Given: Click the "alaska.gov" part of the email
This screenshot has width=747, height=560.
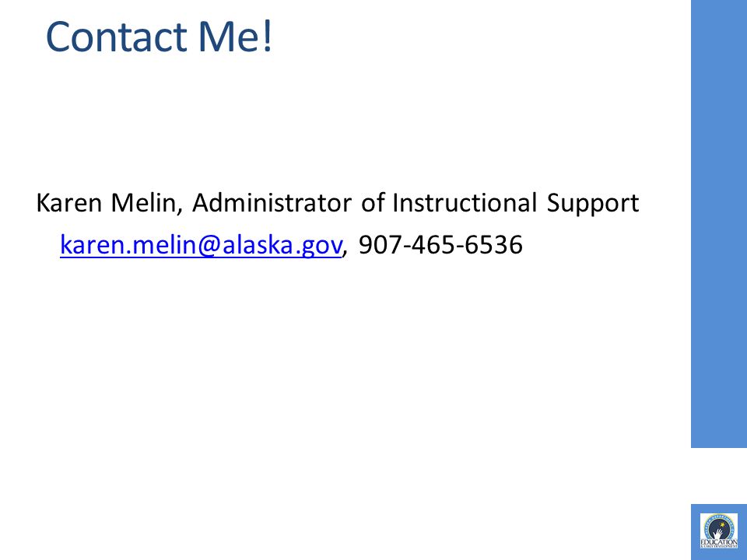Looking at the screenshot, I should click(282, 246).
